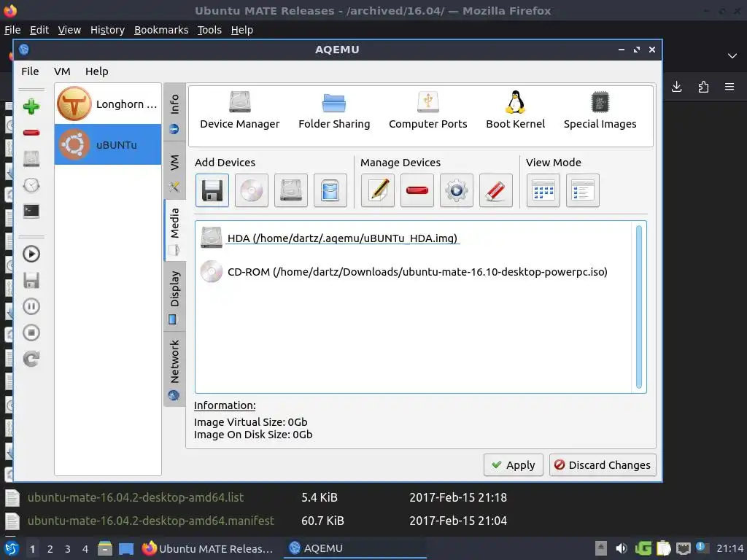
Task: Save VM state with floppy sidebar icon
Action: click(31, 281)
